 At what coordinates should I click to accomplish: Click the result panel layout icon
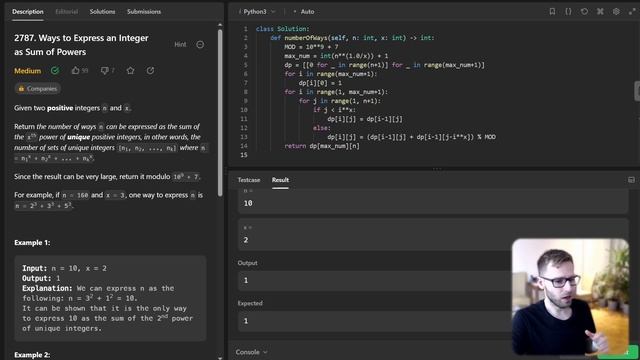pyautogui.click(x=631, y=180)
